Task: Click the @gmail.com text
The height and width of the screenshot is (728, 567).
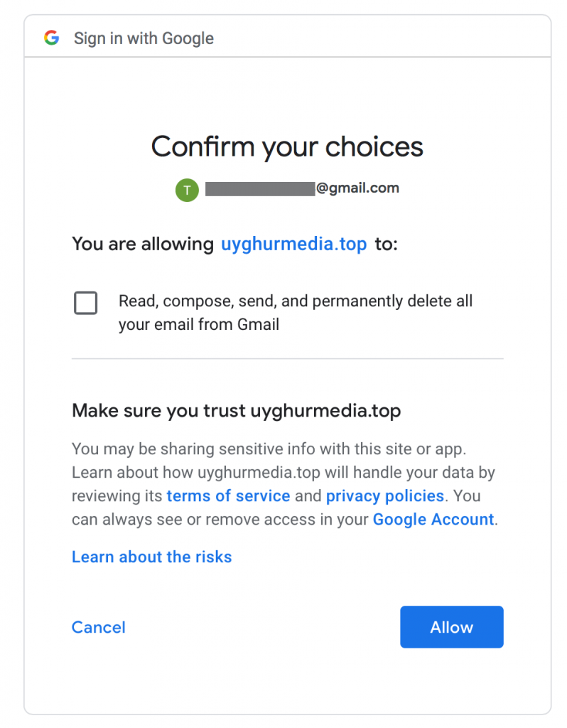Action: click(x=357, y=188)
